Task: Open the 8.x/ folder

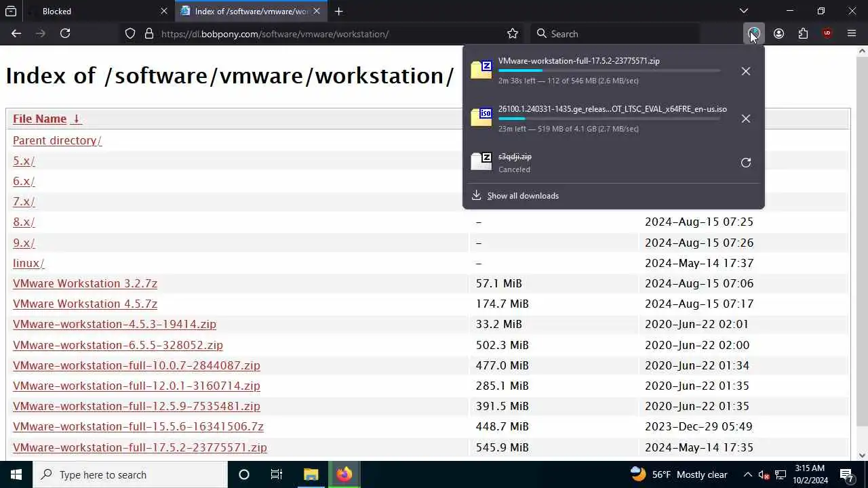Action: pyautogui.click(x=24, y=222)
